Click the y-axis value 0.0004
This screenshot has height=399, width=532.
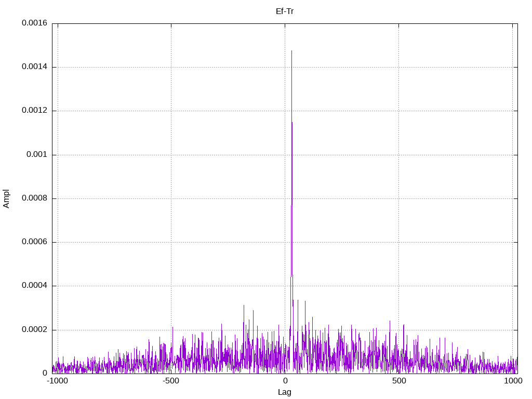tap(35, 286)
